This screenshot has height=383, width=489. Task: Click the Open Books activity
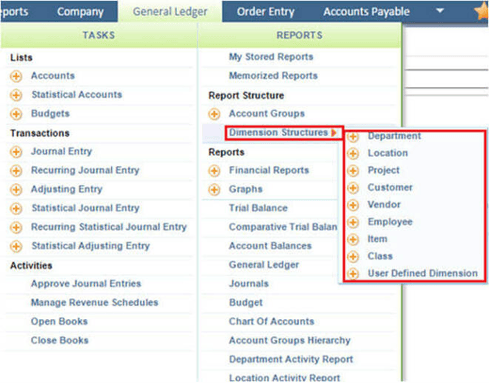point(59,321)
